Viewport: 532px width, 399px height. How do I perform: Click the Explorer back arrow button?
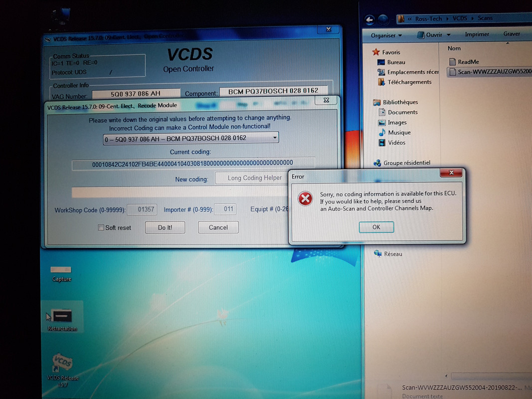[369, 19]
